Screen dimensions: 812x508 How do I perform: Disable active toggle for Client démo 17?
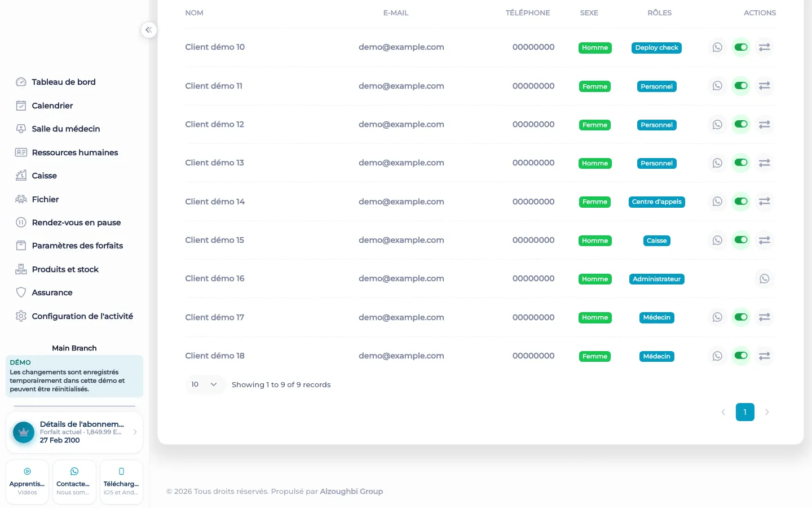[x=741, y=317]
